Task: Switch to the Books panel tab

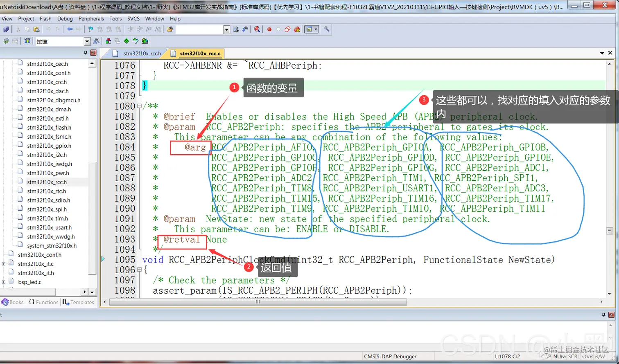Action: 13,302
